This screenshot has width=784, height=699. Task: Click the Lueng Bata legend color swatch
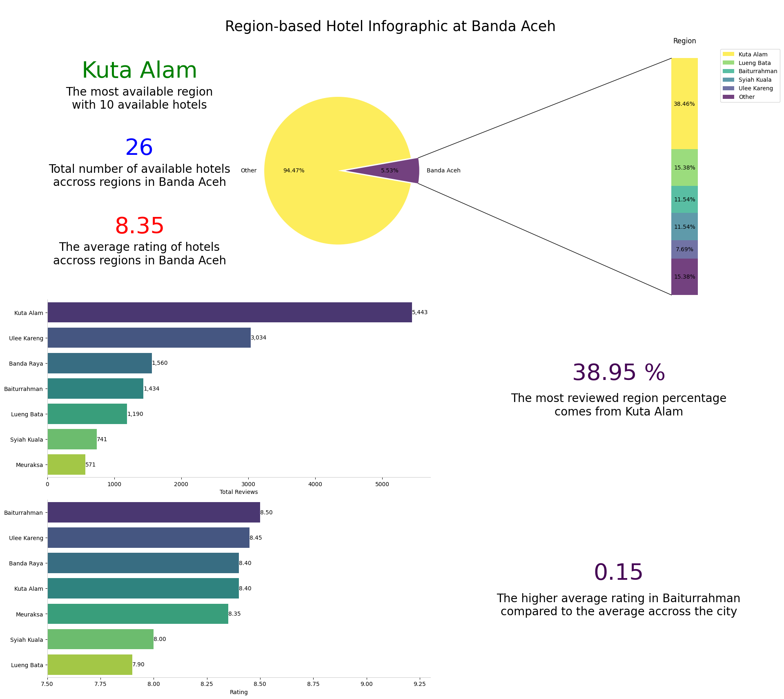coord(728,63)
